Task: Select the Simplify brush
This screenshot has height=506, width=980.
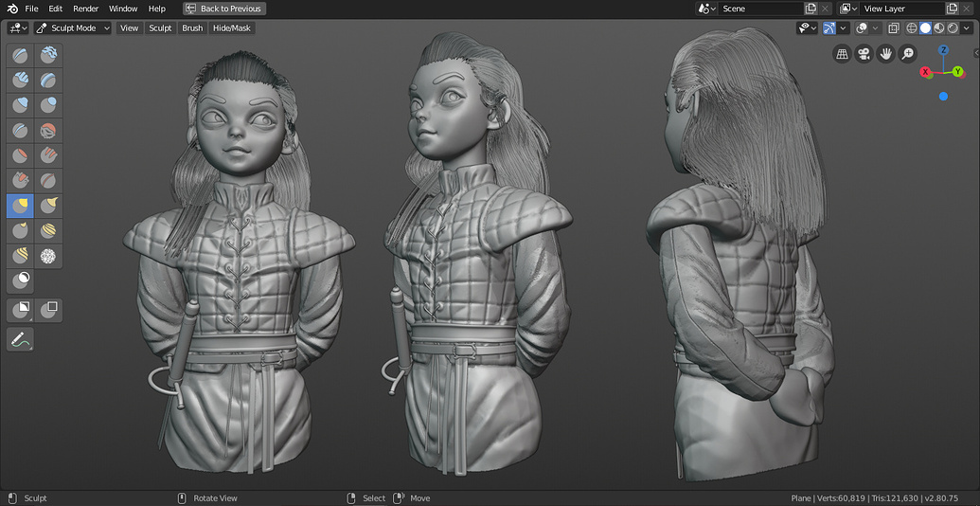Action: coord(48,256)
